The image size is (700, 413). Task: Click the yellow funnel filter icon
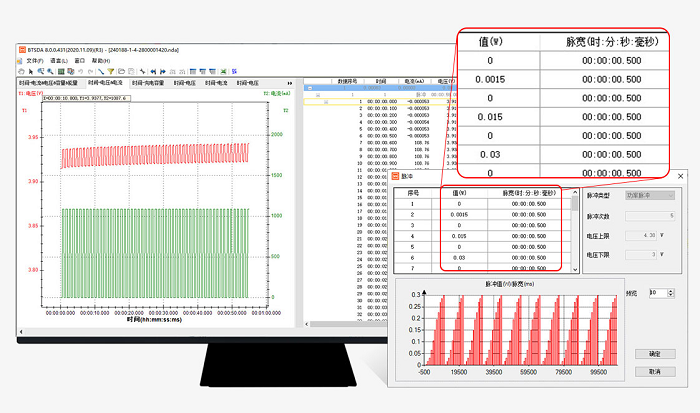click(111, 71)
